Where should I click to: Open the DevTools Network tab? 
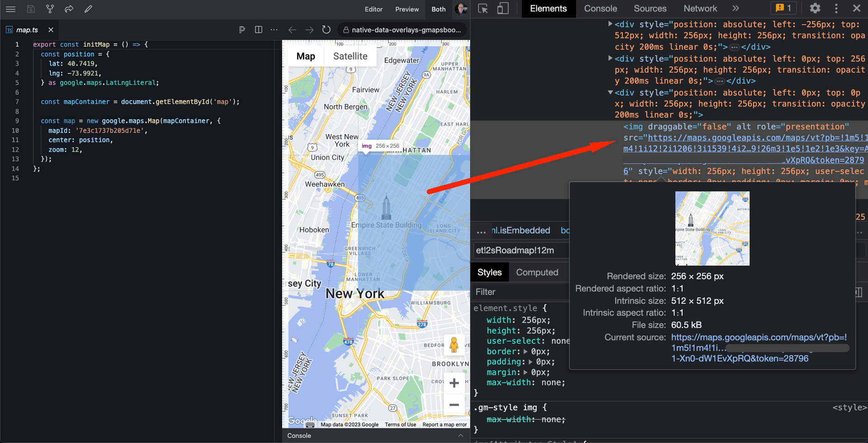(x=700, y=9)
